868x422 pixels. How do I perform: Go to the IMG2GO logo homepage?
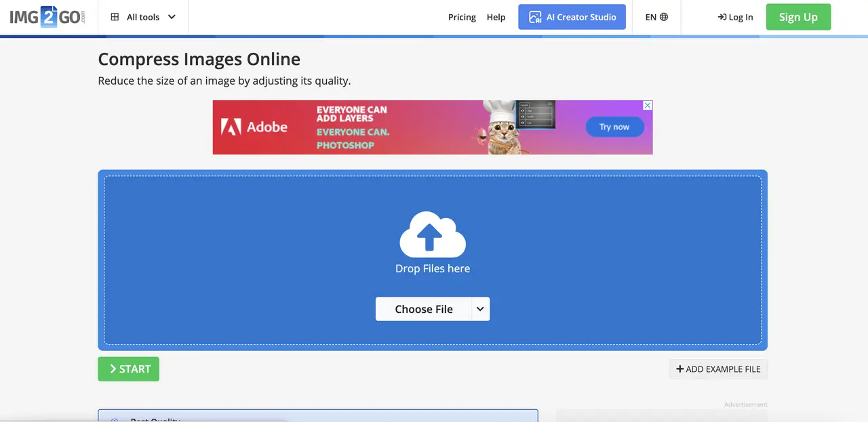coord(48,17)
